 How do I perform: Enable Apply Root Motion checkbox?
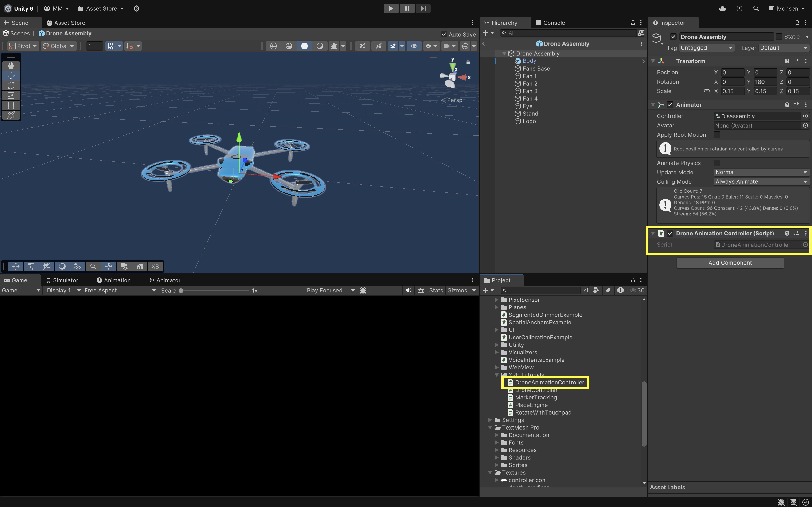717,135
